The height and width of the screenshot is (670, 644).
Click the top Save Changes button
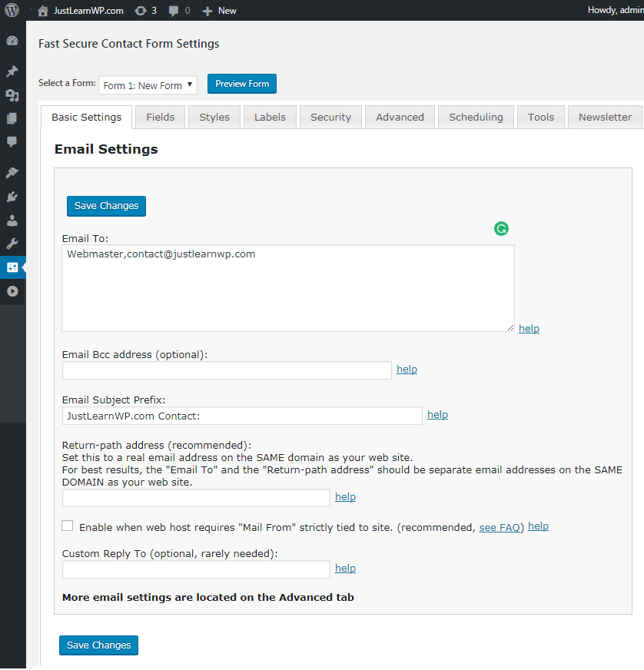(106, 206)
